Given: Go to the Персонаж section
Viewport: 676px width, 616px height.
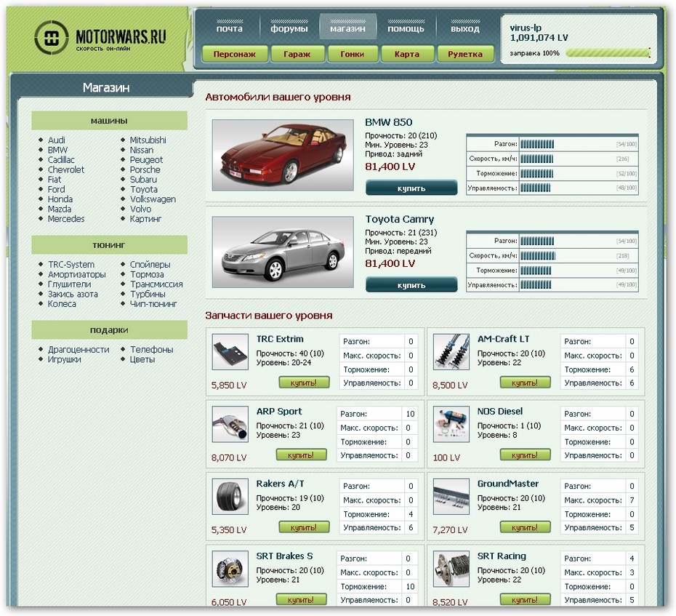Looking at the screenshot, I should coord(235,55).
